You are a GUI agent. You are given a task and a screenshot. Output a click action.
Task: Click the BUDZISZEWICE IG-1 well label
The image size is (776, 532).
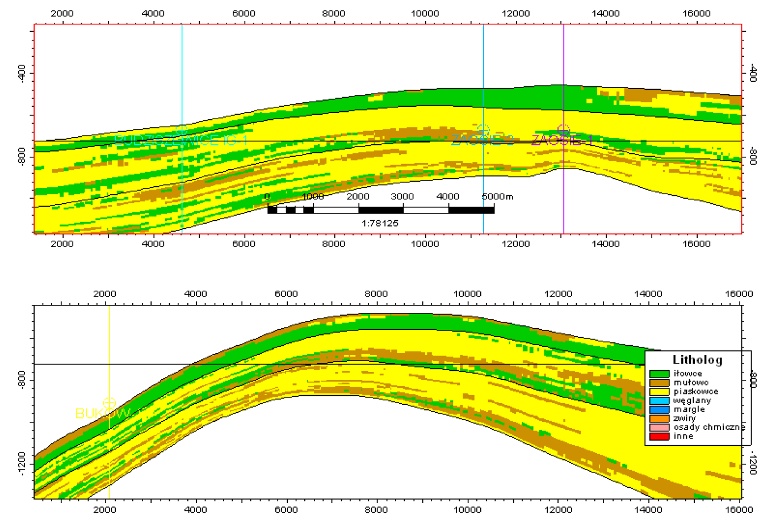click(x=181, y=141)
